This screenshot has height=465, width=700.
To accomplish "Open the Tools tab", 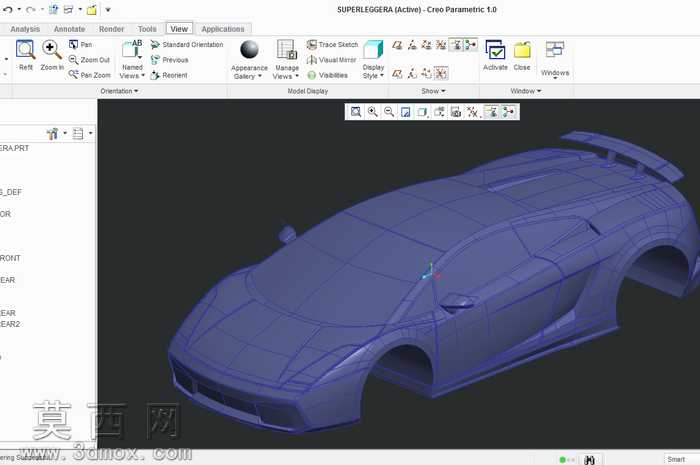I will [x=147, y=29].
